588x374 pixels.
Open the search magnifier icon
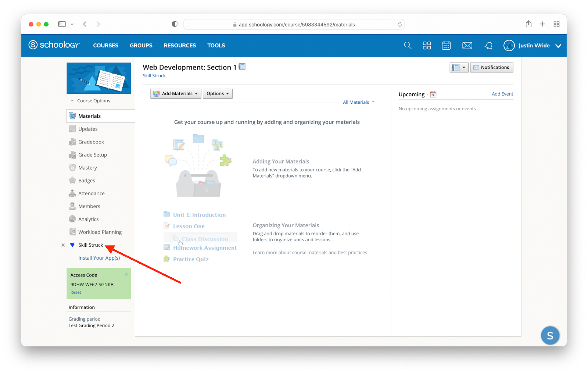click(408, 46)
